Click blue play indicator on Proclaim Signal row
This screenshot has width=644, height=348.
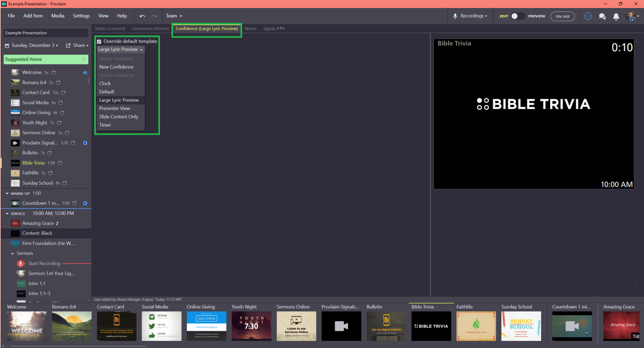85,143
